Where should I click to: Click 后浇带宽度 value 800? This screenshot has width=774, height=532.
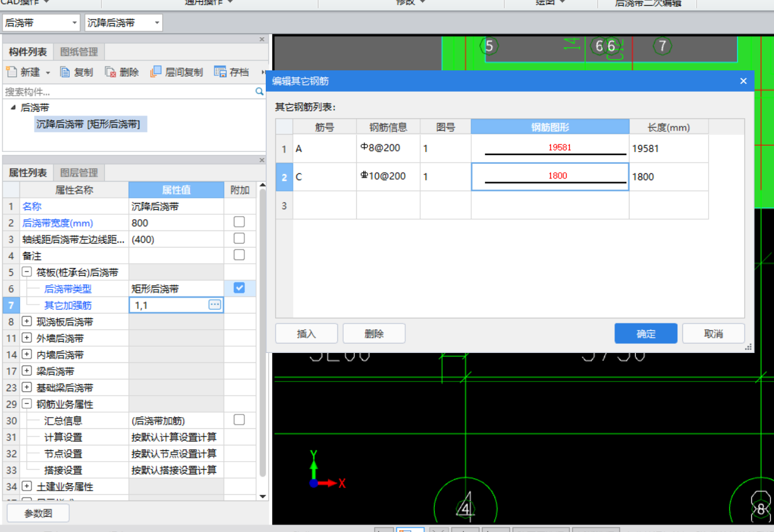(176, 222)
